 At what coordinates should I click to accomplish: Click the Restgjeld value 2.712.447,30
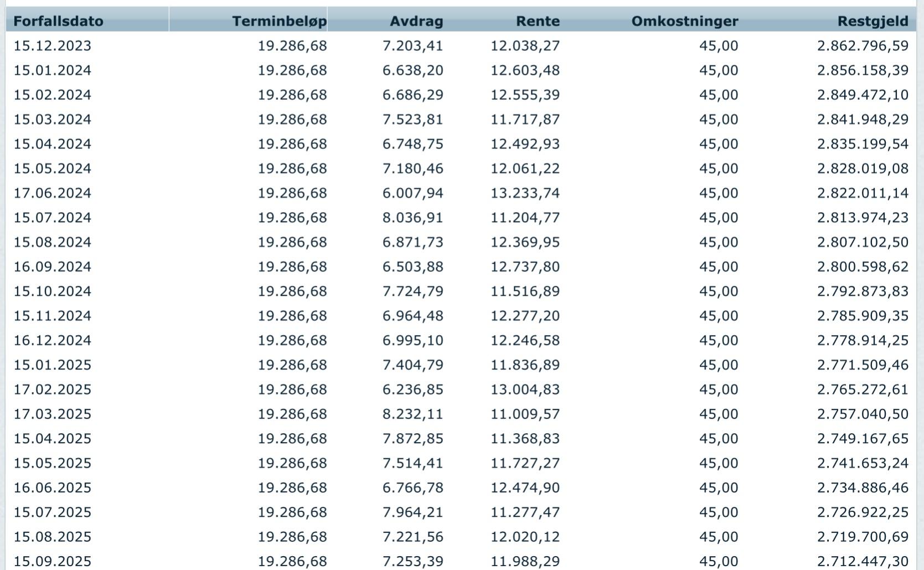pyautogui.click(x=863, y=561)
